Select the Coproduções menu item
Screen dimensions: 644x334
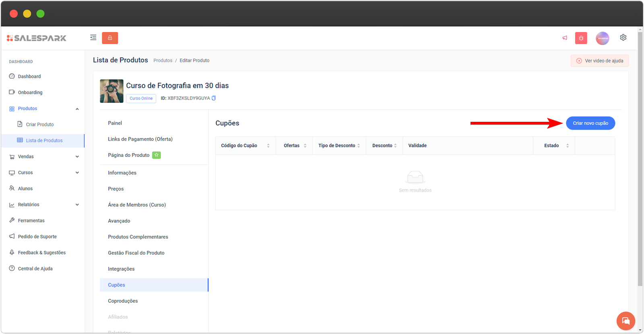[x=123, y=301]
